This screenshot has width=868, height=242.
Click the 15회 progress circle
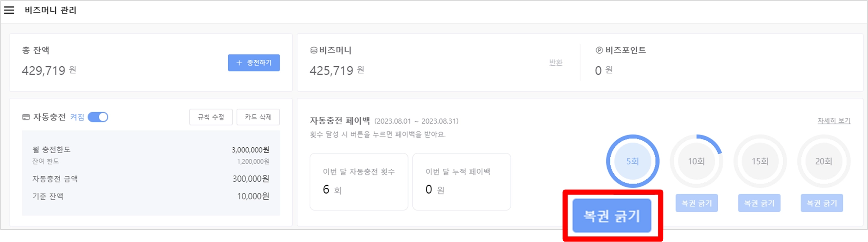point(760,161)
